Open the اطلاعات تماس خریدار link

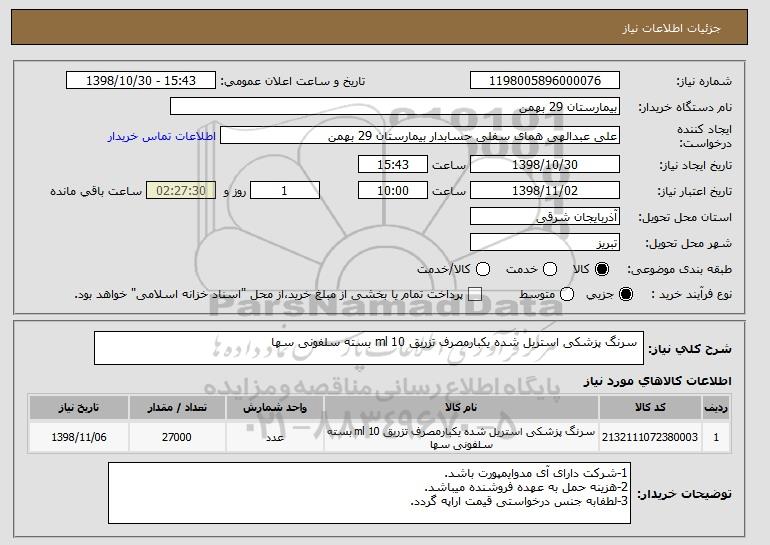(162, 136)
